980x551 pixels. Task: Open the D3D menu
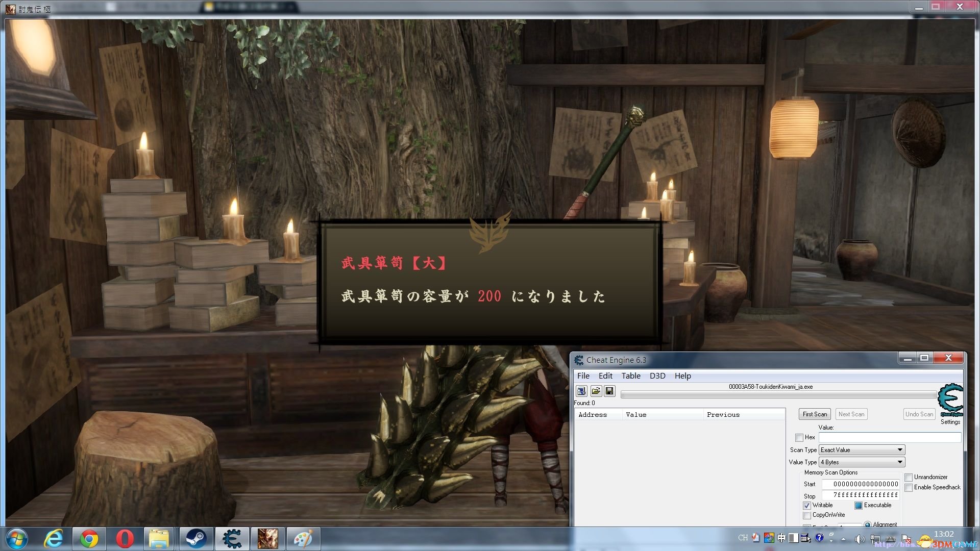[657, 376]
